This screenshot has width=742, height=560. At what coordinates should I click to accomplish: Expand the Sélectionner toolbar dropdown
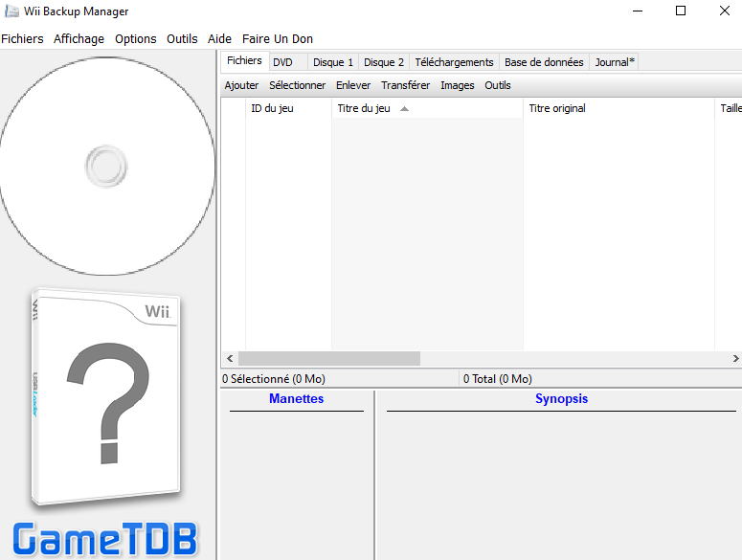tap(297, 85)
